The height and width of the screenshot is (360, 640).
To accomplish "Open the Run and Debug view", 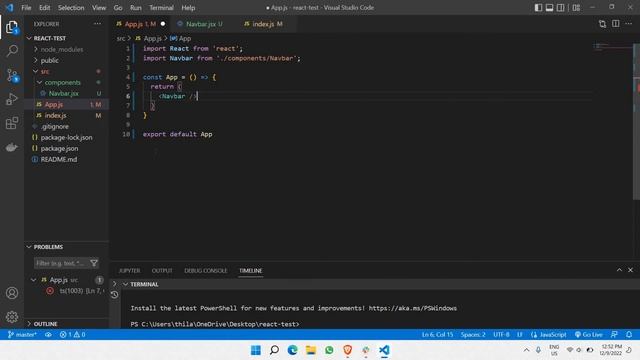I will (x=12, y=99).
